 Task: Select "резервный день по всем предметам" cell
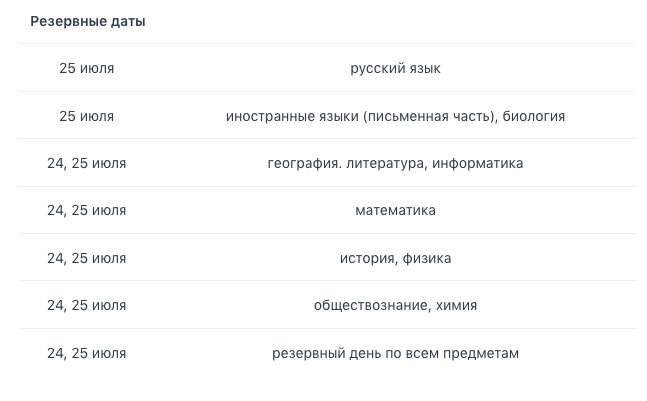point(395,353)
